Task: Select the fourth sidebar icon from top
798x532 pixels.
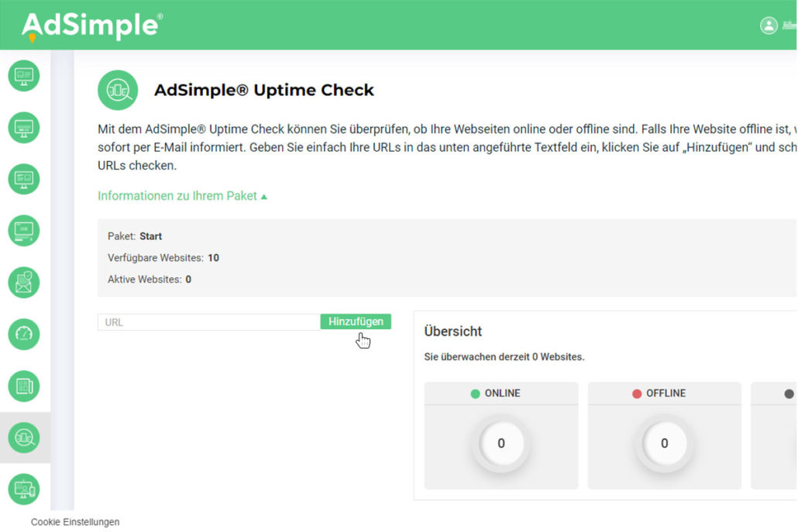Action: 23,231
